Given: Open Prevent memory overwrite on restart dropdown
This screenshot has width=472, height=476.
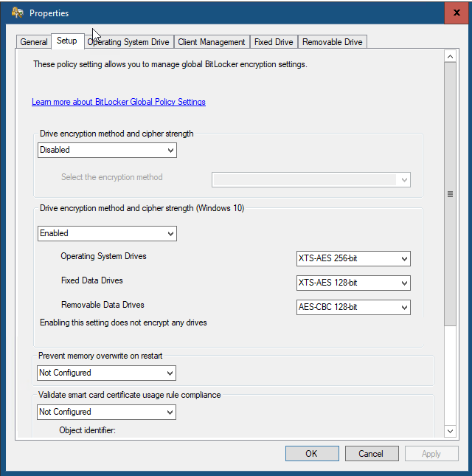Looking at the screenshot, I should click(106, 373).
